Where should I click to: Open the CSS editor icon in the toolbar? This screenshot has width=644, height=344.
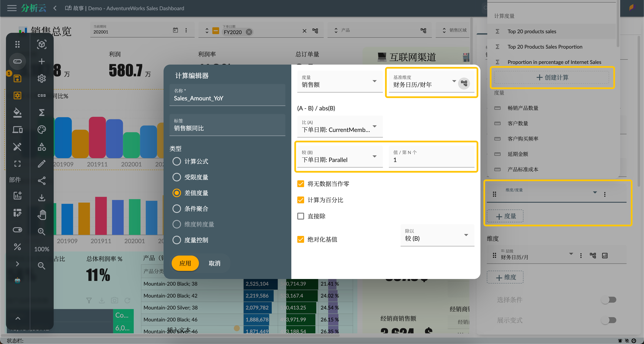[x=42, y=95]
